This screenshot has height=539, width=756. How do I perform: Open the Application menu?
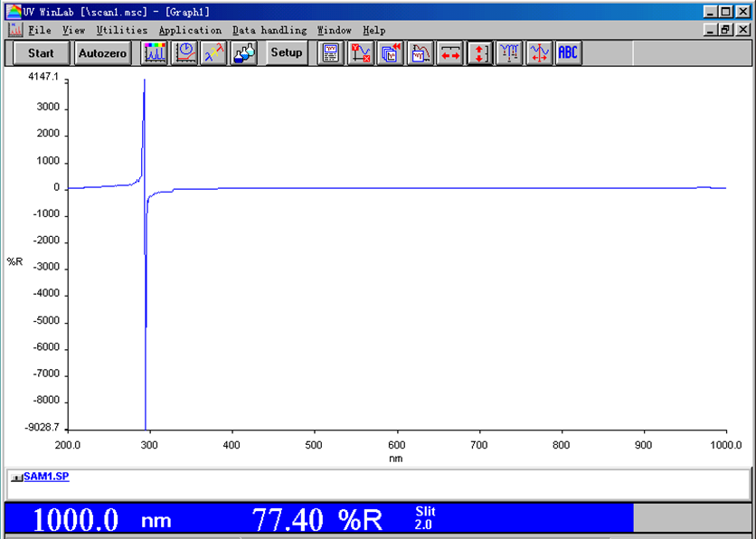click(190, 31)
